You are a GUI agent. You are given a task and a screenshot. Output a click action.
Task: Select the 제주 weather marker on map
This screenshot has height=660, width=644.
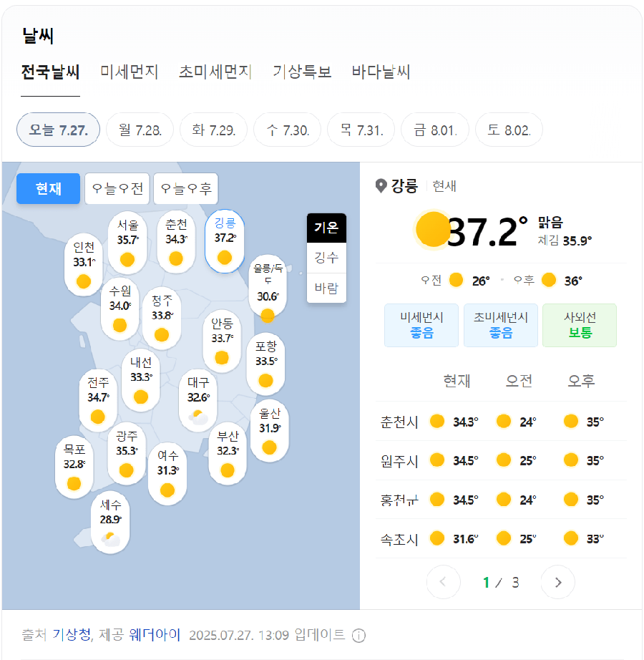(x=110, y=523)
